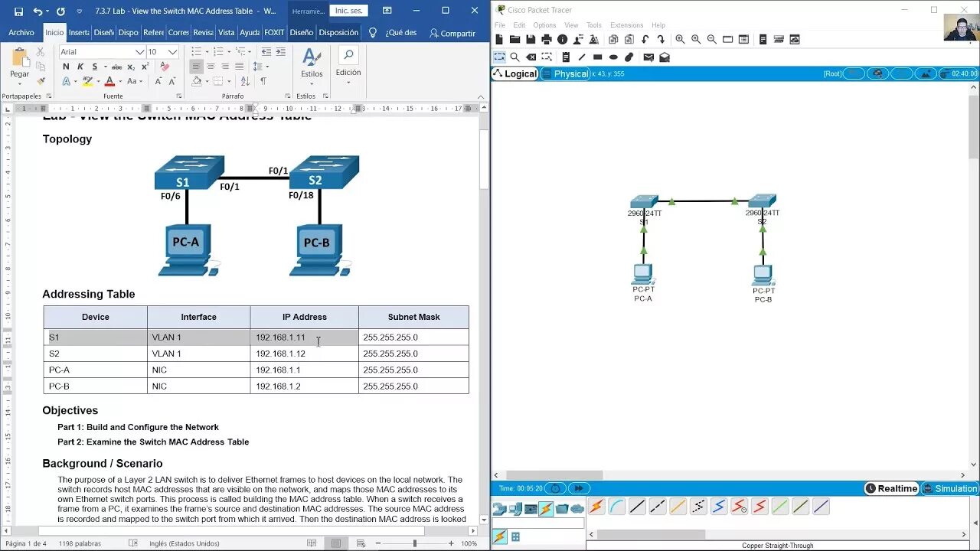Add a simple PDU envelope icon
The image size is (980, 551).
(648, 57)
